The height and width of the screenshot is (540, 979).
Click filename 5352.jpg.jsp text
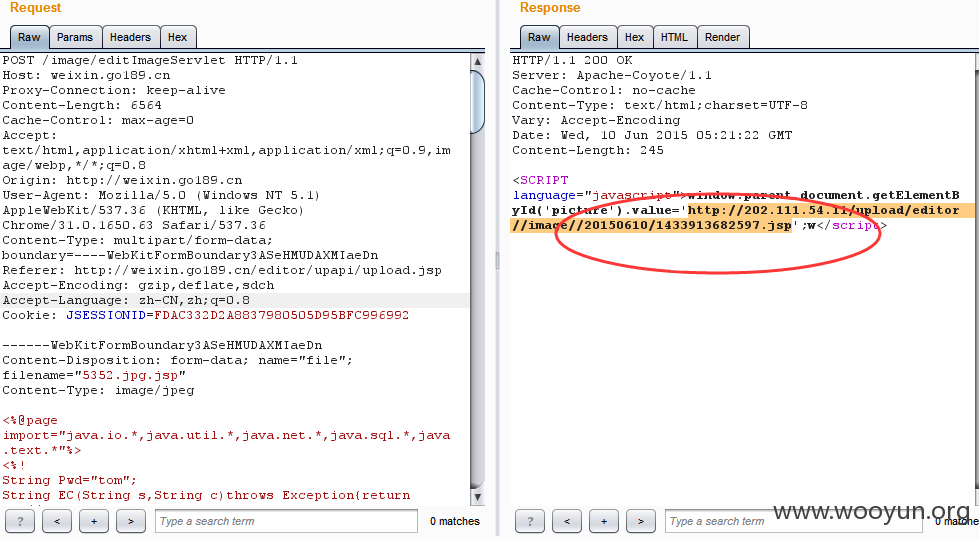point(130,375)
